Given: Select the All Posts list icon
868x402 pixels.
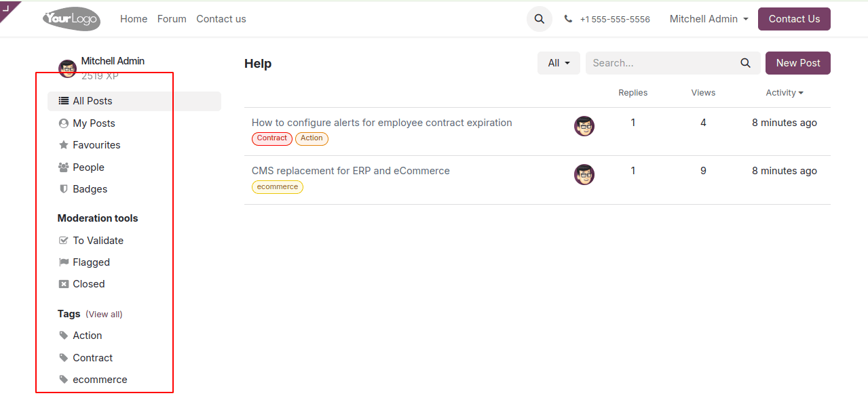Looking at the screenshot, I should 63,100.
